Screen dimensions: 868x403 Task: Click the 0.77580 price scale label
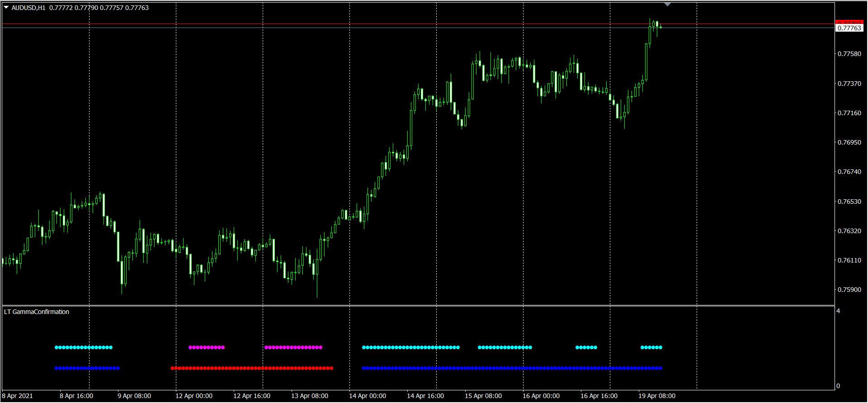[849, 54]
